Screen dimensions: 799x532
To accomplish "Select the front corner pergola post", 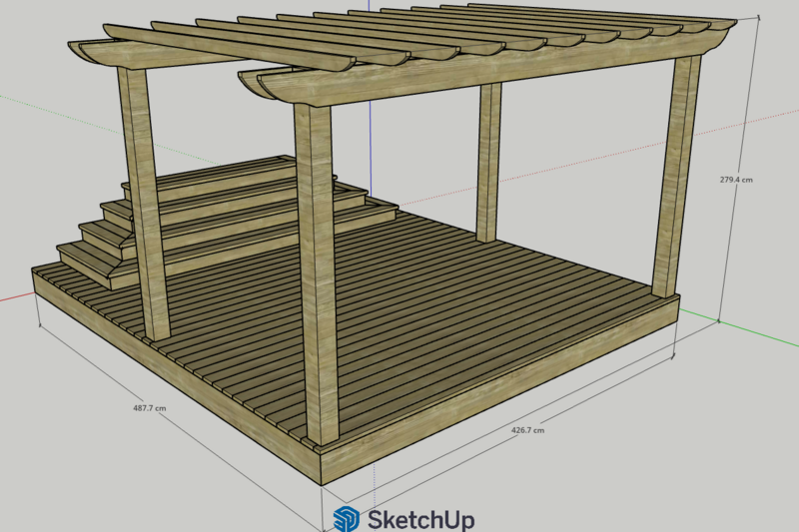I will click(x=317, y=274).
